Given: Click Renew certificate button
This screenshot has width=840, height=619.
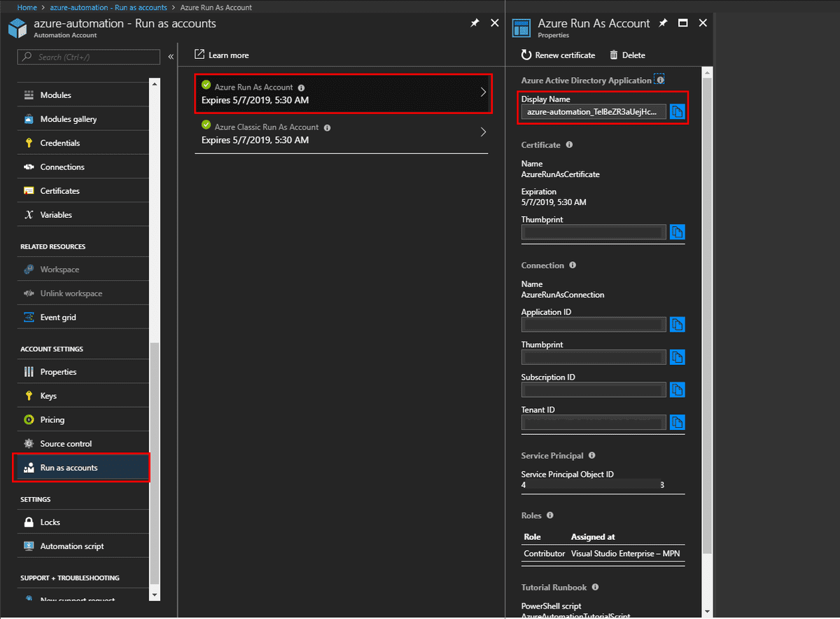Looking at the screenshot, I should pyautogui.click(x=558, y=55).
